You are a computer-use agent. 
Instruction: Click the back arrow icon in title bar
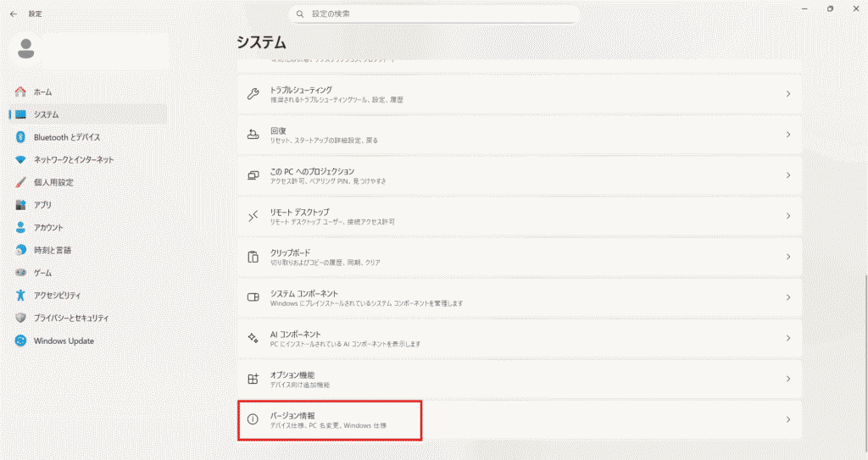(14, 14)
